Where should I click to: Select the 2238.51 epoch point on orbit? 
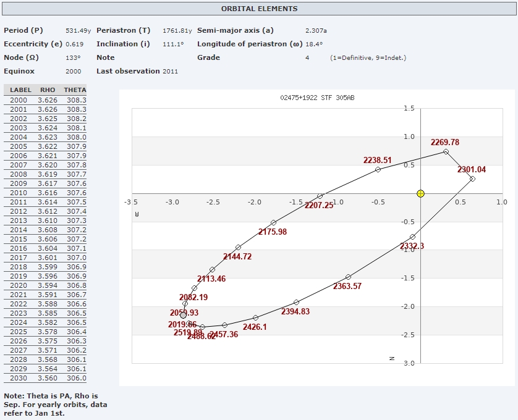coord(378,169)
